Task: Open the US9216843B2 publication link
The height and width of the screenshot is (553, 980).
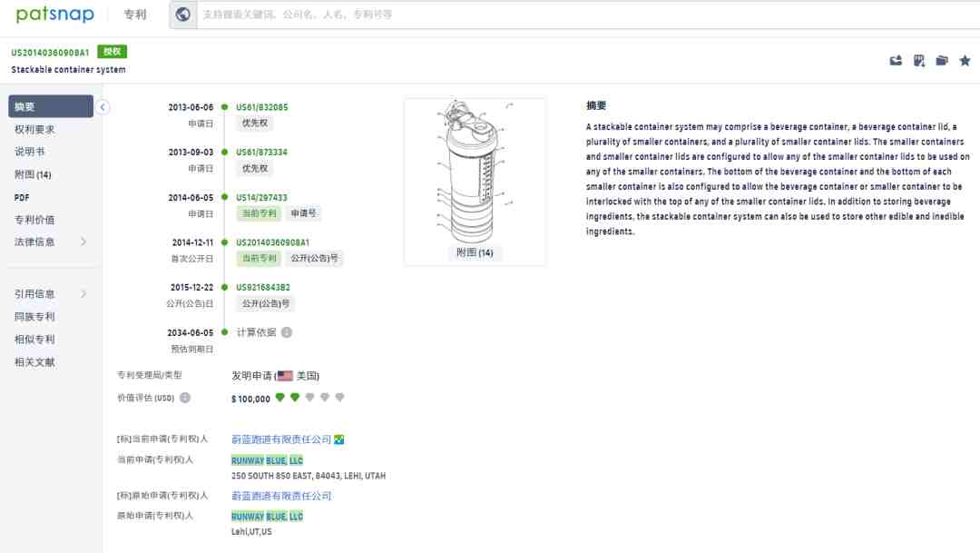Action: pyautogui.click(x=263, y=287)
